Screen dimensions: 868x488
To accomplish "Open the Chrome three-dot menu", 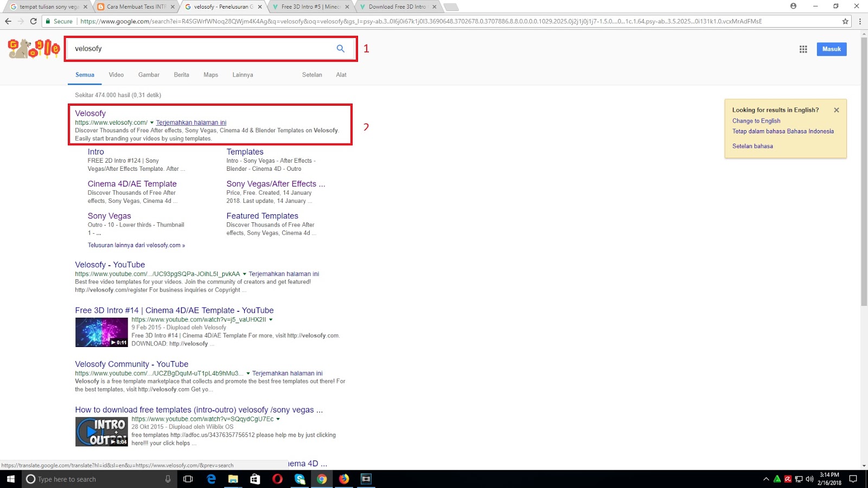I will 860,21.
